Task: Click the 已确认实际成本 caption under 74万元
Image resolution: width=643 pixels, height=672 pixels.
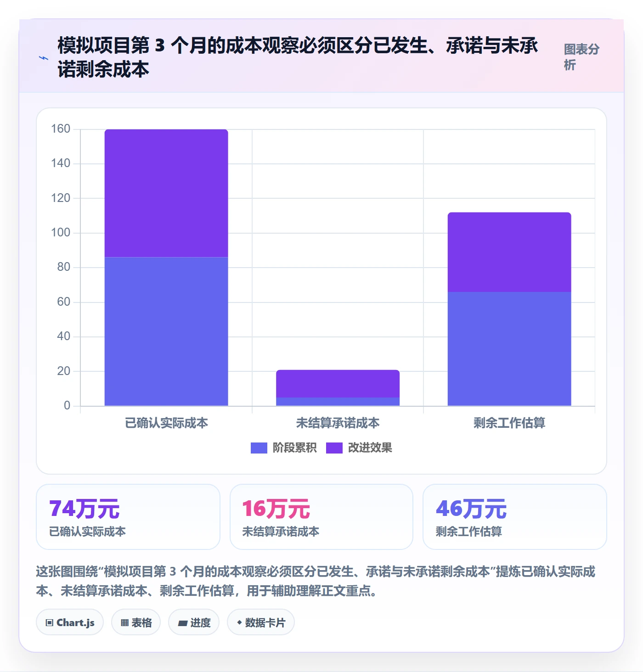Action: point(87,532)
